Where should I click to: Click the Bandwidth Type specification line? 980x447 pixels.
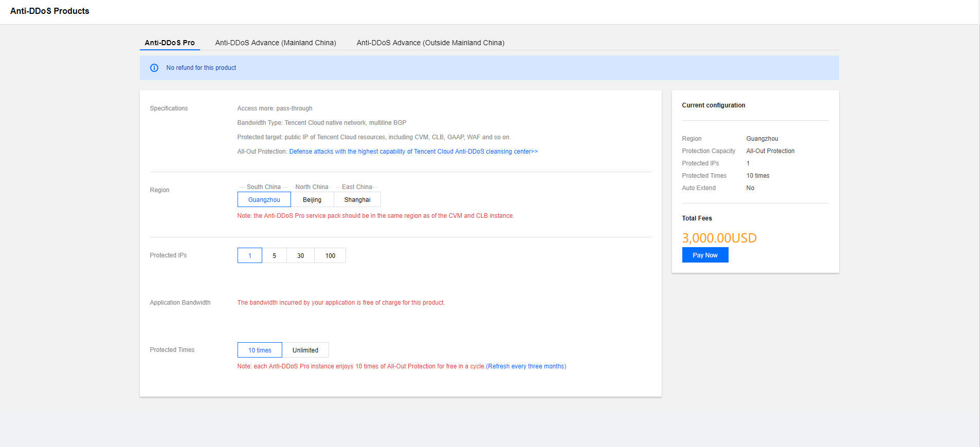pyautogui.click(x=322, y=123)
